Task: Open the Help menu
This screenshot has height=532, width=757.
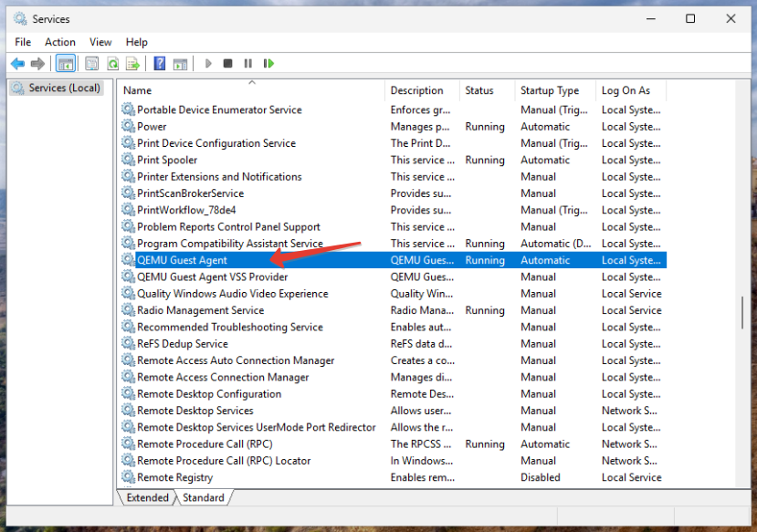Action: [x=137, y=42]
